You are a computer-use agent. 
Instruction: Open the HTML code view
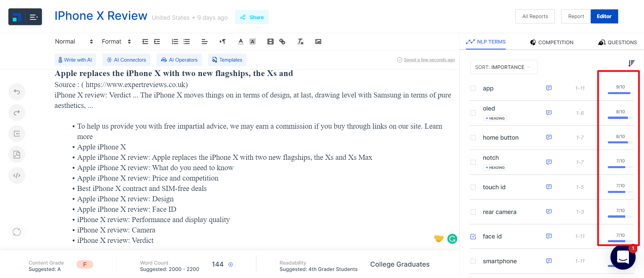pos(17,176)
